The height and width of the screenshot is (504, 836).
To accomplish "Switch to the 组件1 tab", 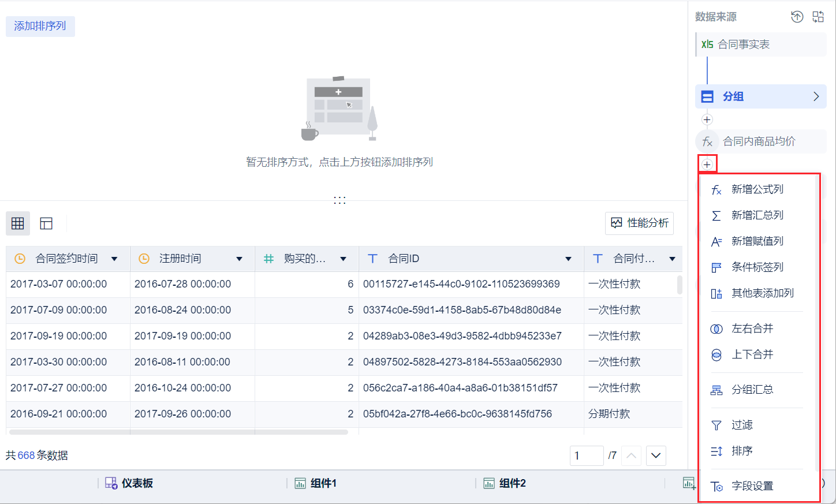I will click(316, 483).
